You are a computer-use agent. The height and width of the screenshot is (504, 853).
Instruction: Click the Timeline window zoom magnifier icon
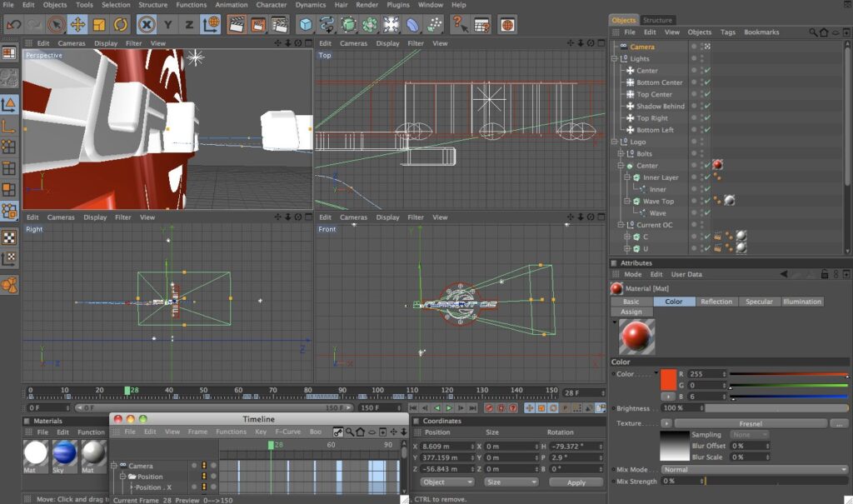tap(350, 432)
